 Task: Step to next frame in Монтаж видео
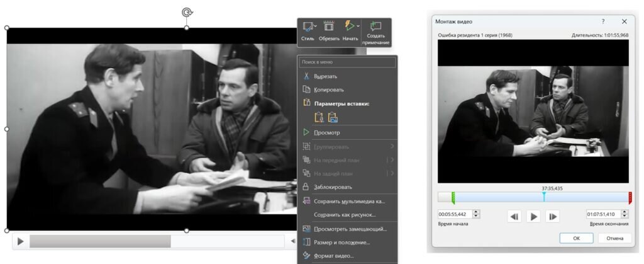pyautogui.click(x=553, y=216)
